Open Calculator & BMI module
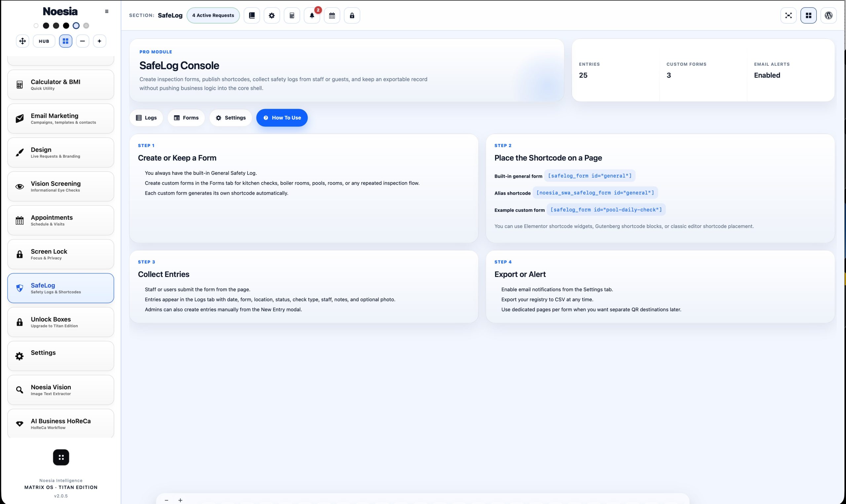 (x=60, y=85)
